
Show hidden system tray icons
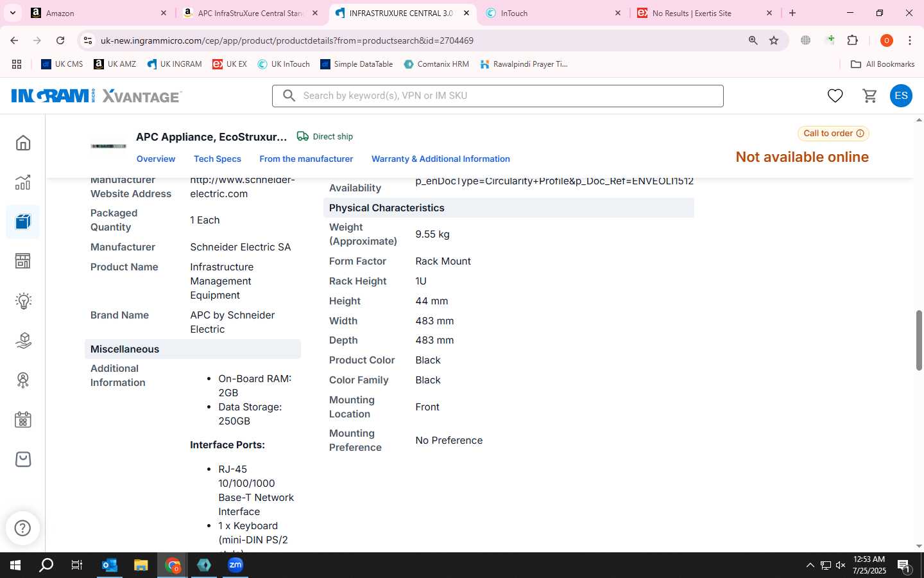[x=810, y=565]
